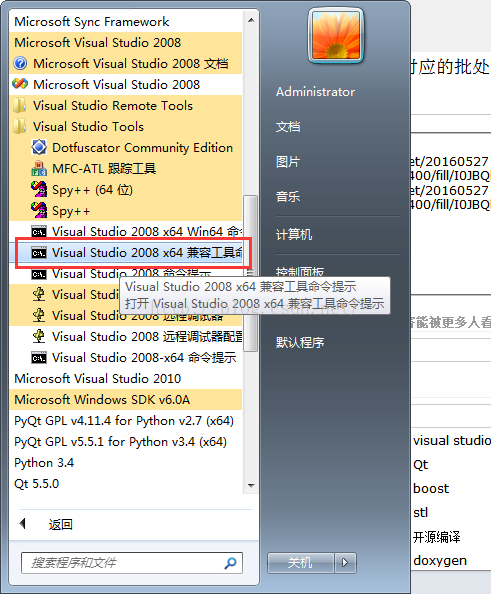491x594 pixels.
Task: Open the Microsoft Visual Studio 2008 文档 help icon
Action: [x=20, y=63]
